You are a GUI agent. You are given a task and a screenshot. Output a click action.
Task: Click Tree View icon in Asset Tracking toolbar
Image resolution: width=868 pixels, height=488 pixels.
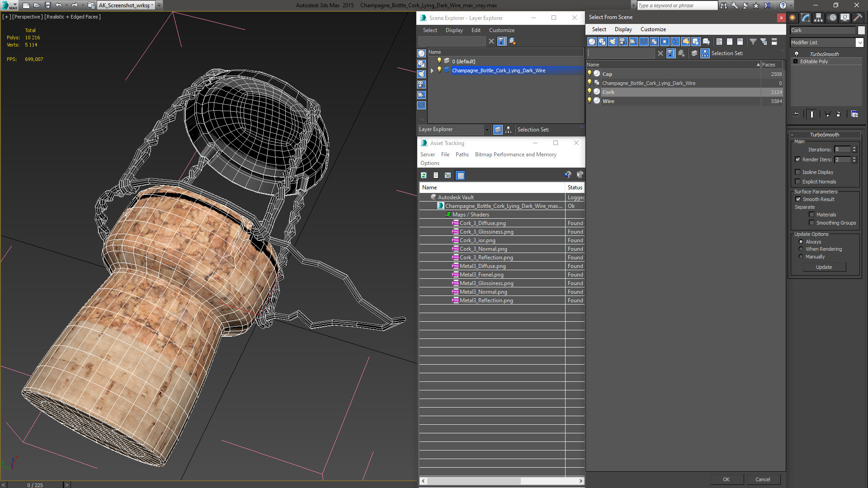pyautogui.click(x=448, y=175)
